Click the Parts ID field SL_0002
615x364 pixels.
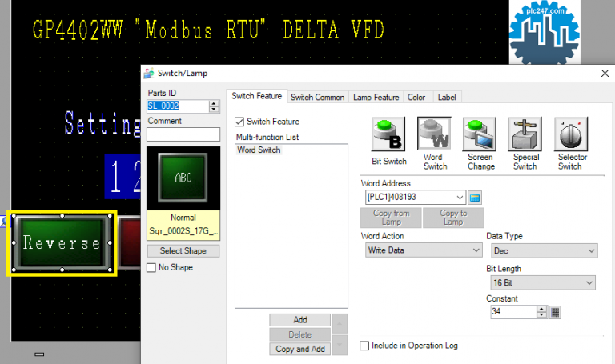click(178, 106)
